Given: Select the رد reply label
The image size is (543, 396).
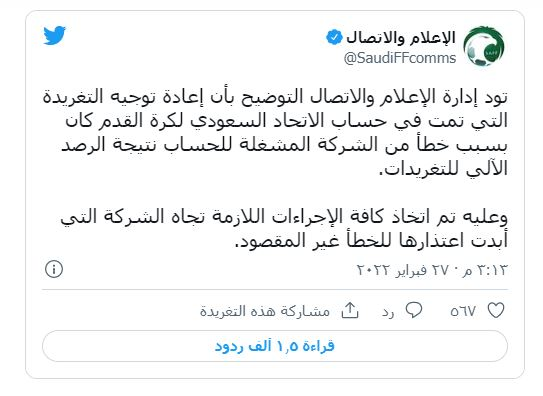Looking at the screenshot, I should tap(388, 312).
